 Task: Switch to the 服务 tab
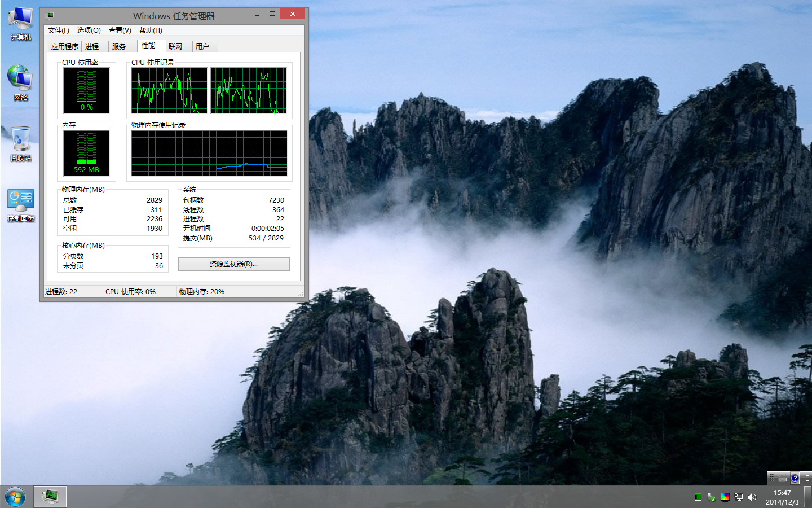pyautogui.click(x=122, y=47)
